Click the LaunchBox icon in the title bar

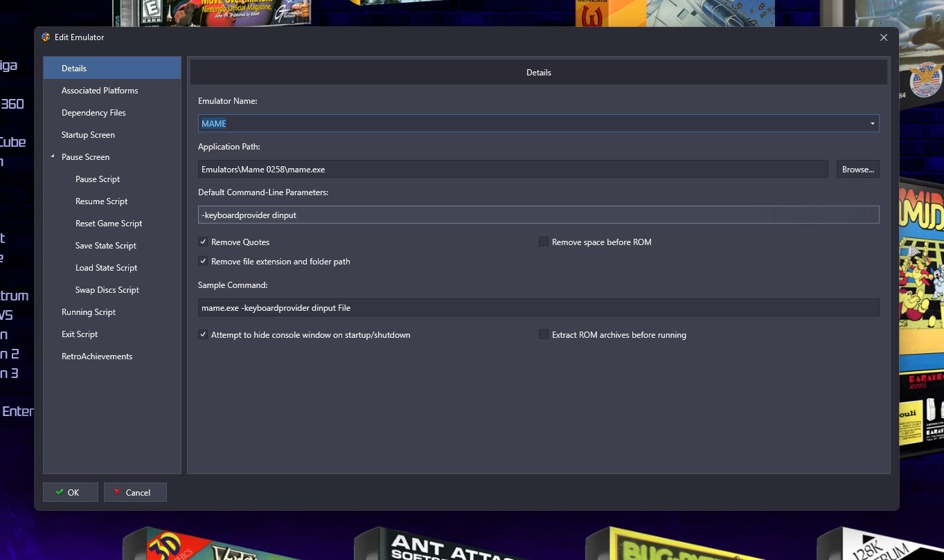(x=46, y=37)
